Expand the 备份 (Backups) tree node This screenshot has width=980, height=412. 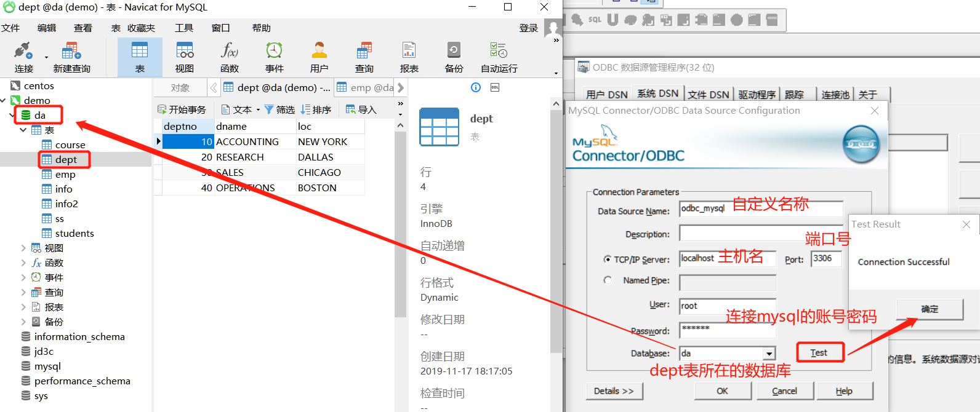pyautogui.click(x=23, y=322)
